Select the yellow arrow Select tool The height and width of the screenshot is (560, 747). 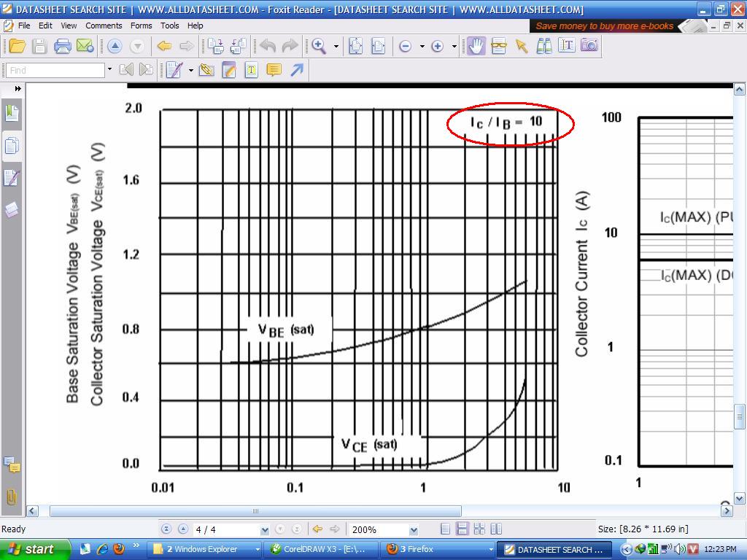522,46
